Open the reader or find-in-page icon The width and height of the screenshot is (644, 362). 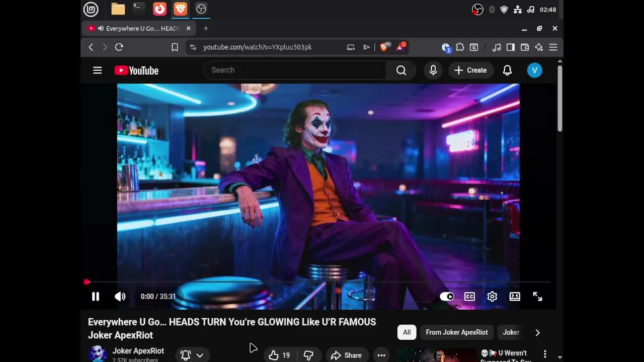tap(474, 47)
